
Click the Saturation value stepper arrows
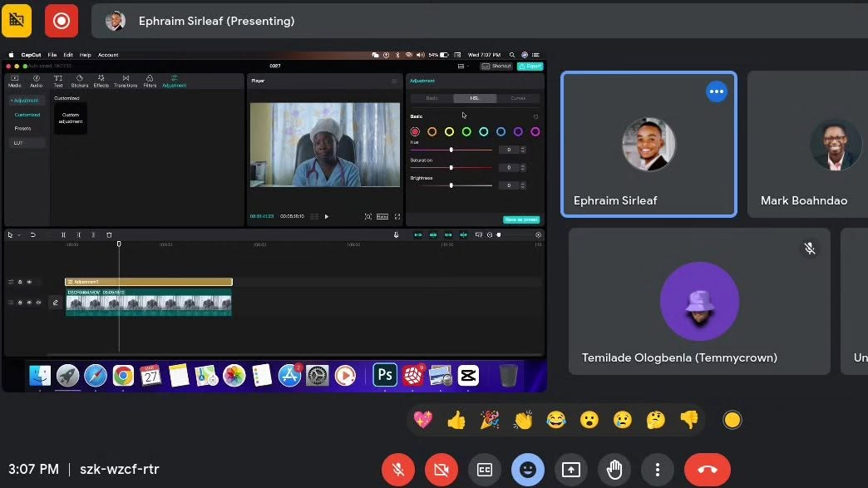pos(523,168)
